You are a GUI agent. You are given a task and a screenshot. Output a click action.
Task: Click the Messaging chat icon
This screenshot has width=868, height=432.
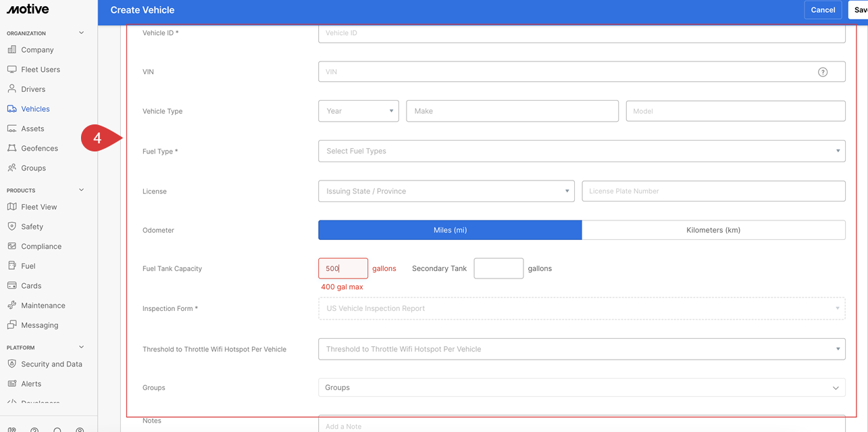11,325
